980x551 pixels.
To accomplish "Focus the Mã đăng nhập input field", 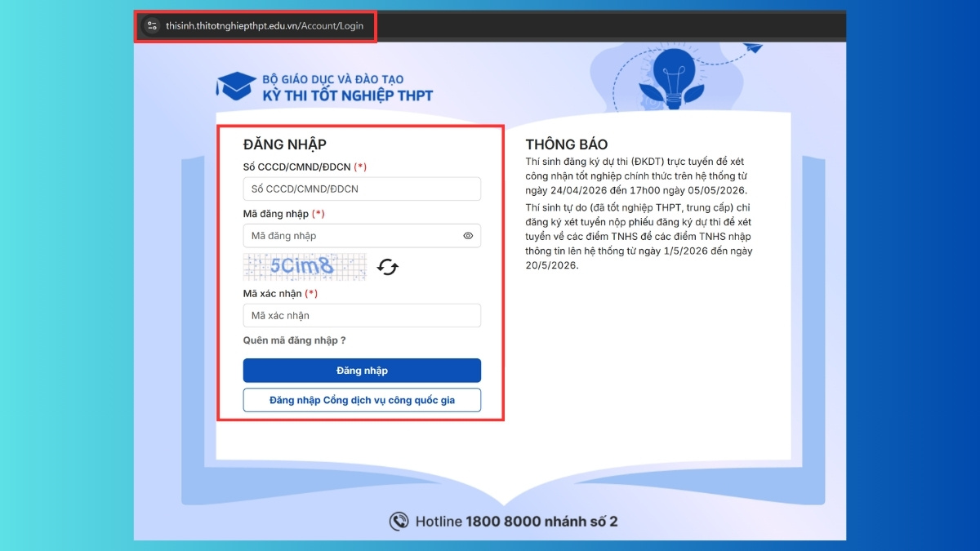I will [362, 236].
